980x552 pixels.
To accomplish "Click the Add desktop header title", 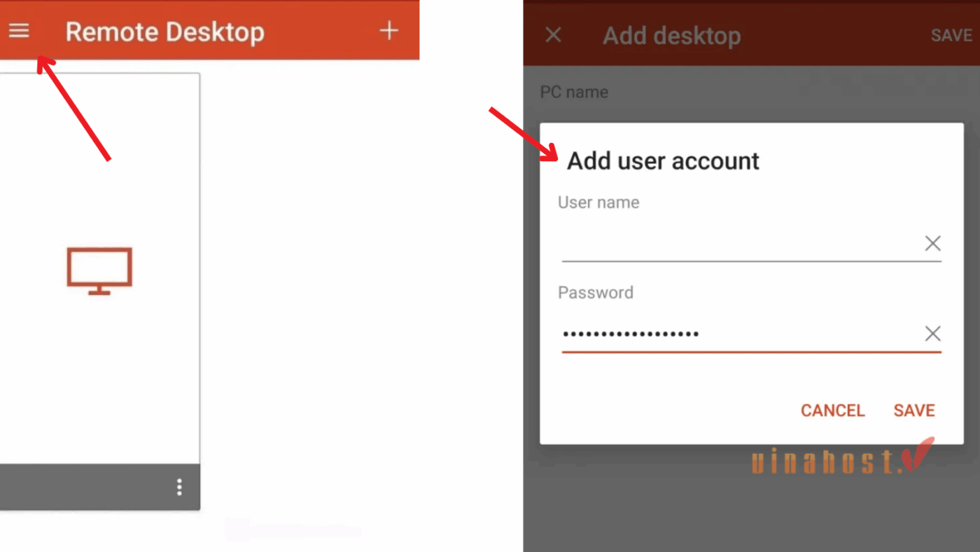I will (672, 36).
